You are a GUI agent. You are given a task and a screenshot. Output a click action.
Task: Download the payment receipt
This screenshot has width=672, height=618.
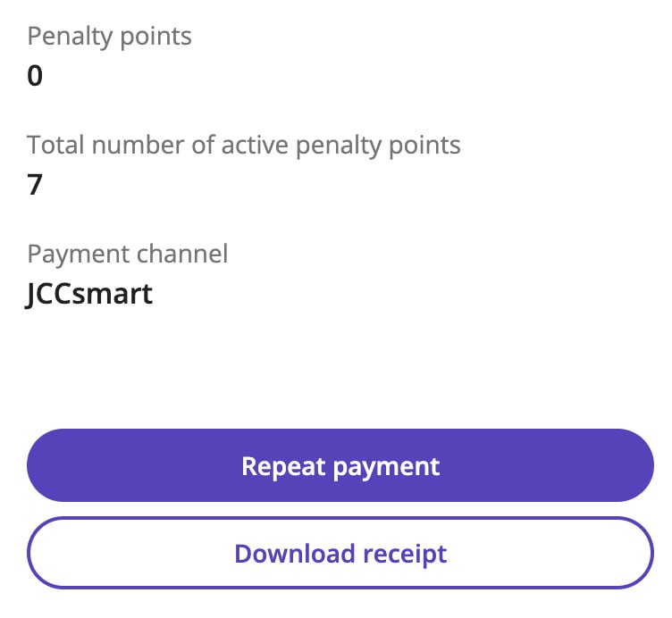[x=340, y=553]
